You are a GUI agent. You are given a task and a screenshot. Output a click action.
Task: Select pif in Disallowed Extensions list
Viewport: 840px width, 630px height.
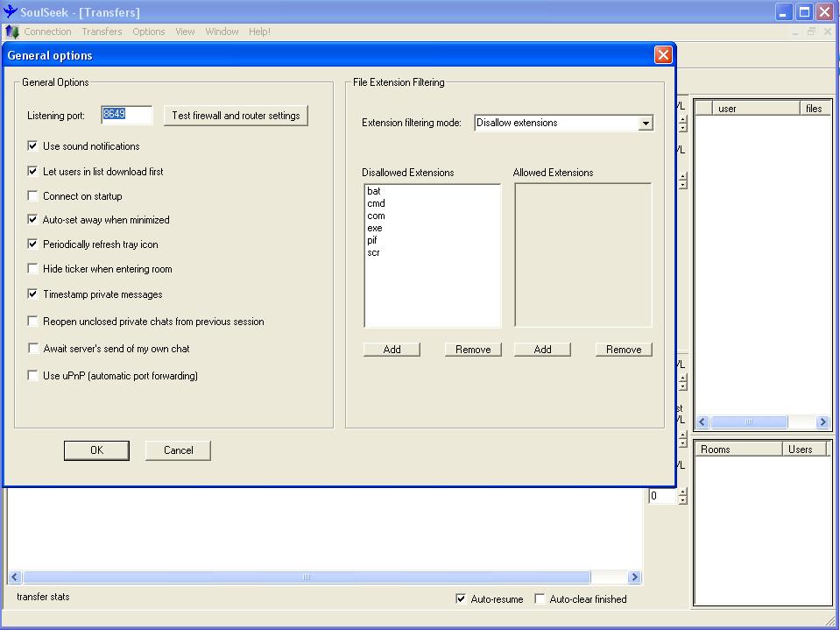coord(372,241)
